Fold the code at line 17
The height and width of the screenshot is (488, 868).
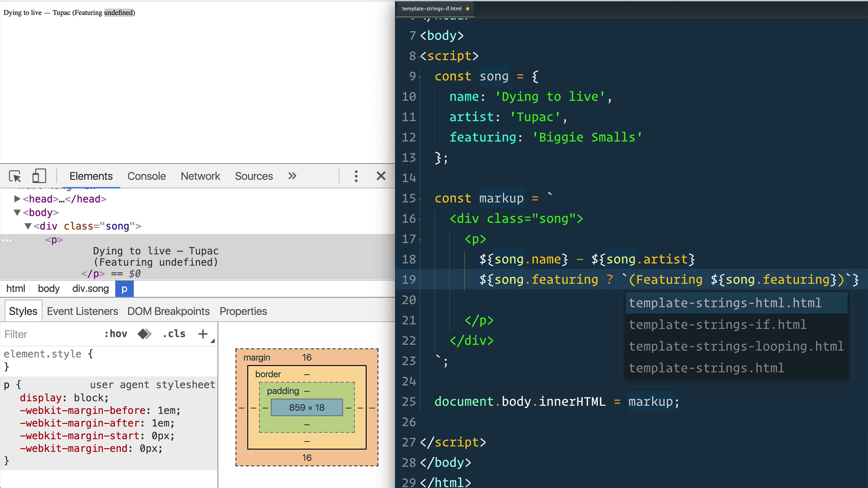click(420, 240)
